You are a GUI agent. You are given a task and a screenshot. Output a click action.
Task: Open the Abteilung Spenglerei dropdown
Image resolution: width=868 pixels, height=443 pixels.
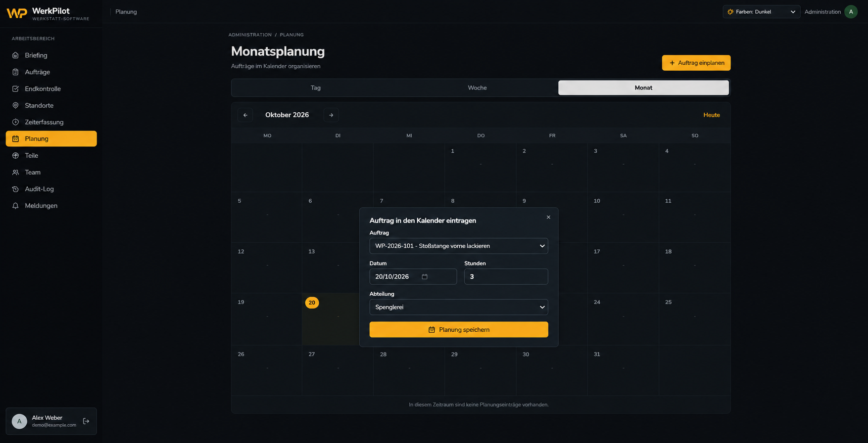click(459, 307)
